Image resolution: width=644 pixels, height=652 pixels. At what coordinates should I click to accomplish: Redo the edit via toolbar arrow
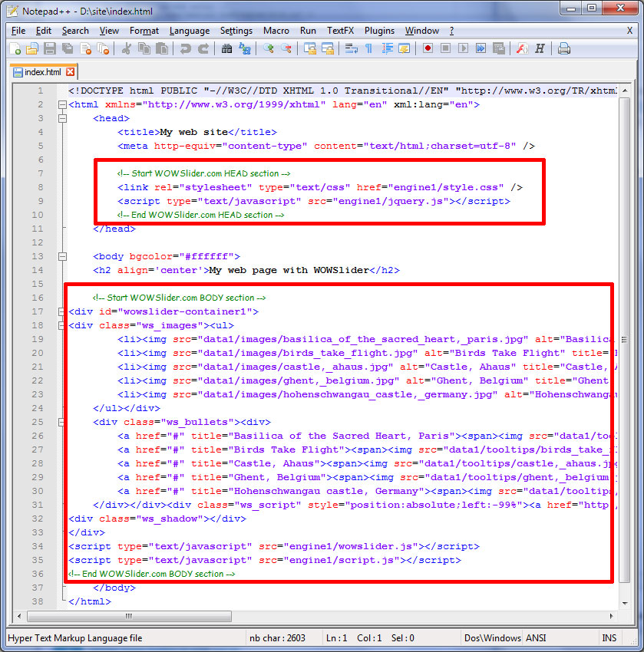[203, 48]
